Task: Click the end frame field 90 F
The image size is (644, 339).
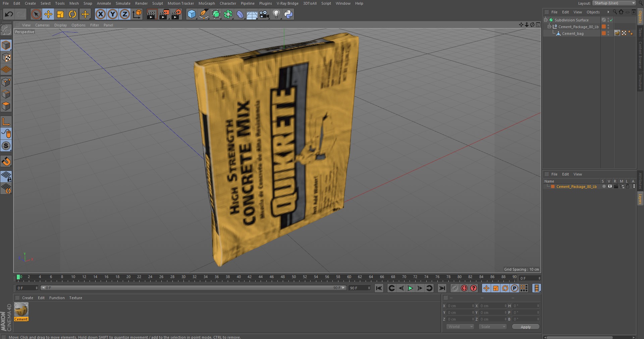Action: click(359, 288)
